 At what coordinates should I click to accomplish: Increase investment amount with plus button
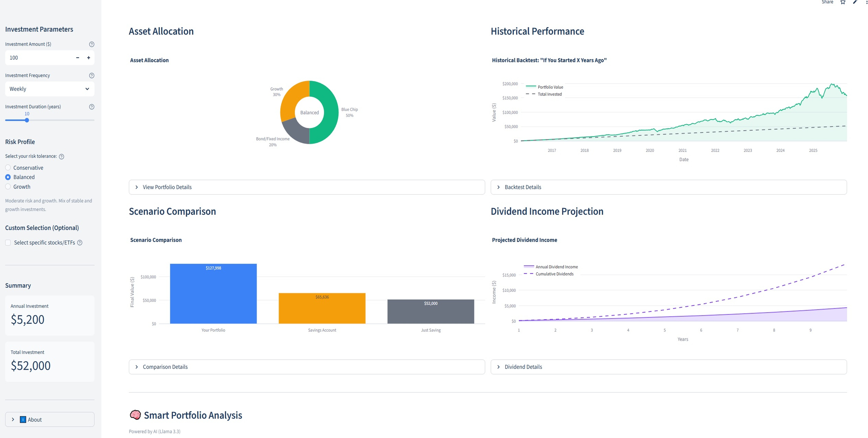pos(89,58)
